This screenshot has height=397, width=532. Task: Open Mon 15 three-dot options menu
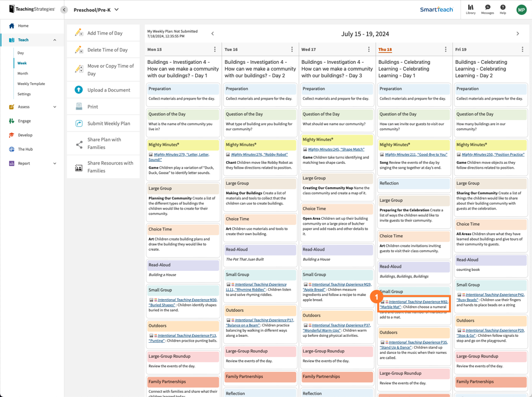pyautogui.click(x=215, y=49)
